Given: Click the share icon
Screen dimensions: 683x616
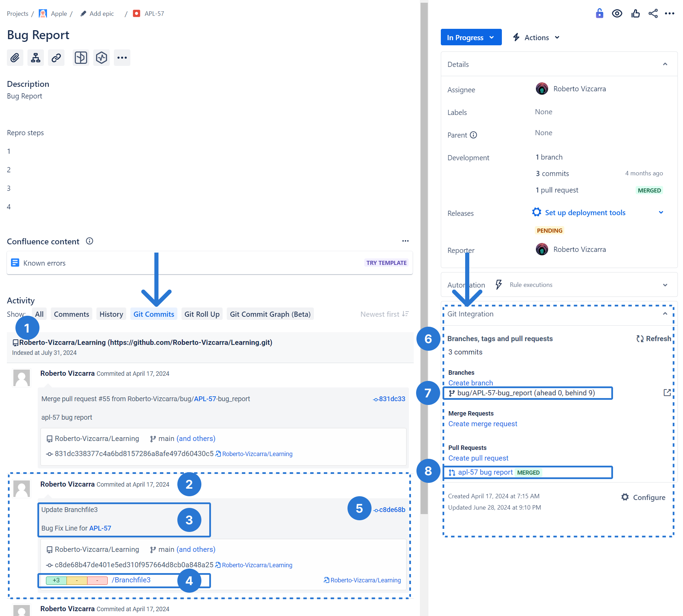Looking at the screenshot, I should pyautogui.click(x=653, y=13).
